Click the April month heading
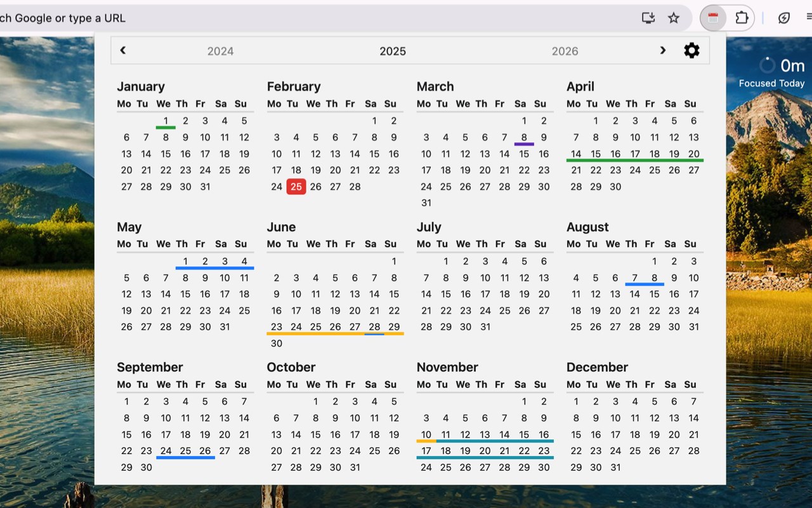This screenshot has width=812, height=508. 580,86
